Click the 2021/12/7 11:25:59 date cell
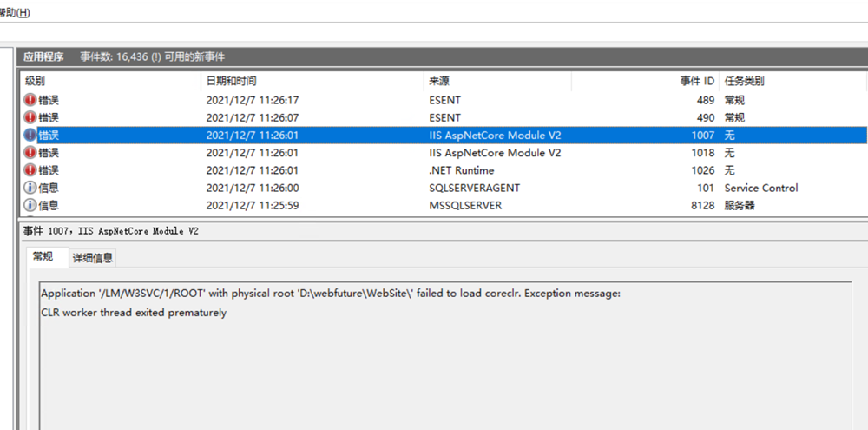Image resolution: width=868 pixels, height=430 pixels. [252, 206]
